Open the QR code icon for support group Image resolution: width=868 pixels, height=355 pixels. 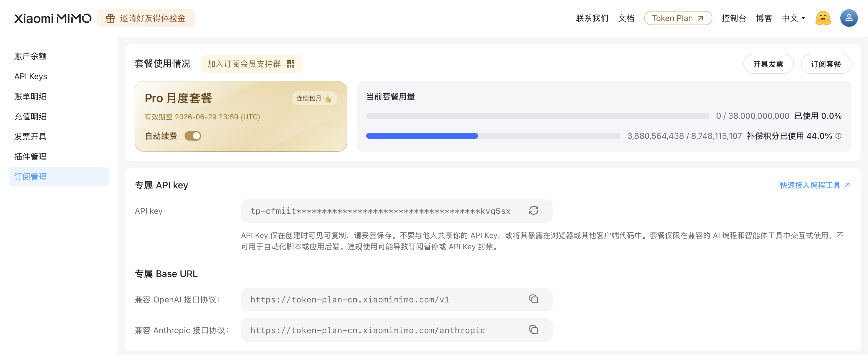291,64
